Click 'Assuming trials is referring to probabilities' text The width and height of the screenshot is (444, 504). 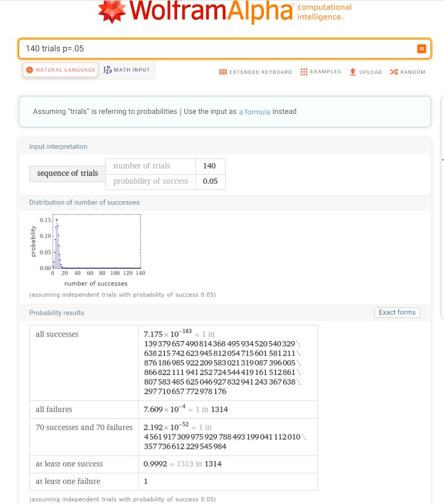pos(105,112)
